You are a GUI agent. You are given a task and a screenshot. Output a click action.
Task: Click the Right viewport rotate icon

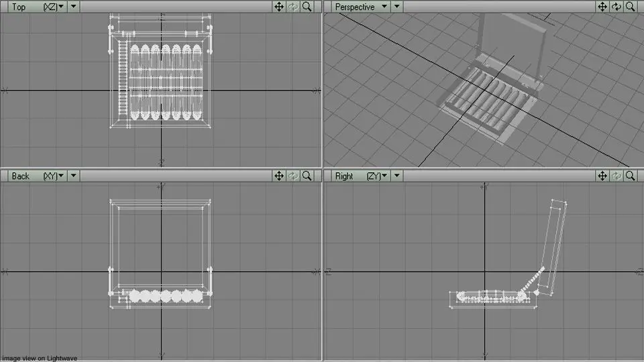coord(616,176)
